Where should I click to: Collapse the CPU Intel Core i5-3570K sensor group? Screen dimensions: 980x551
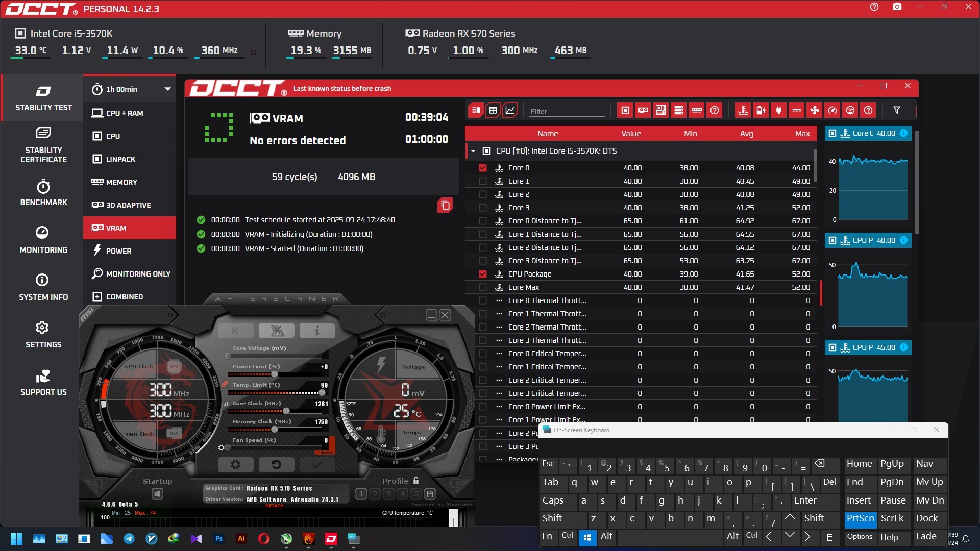point(473,151)
